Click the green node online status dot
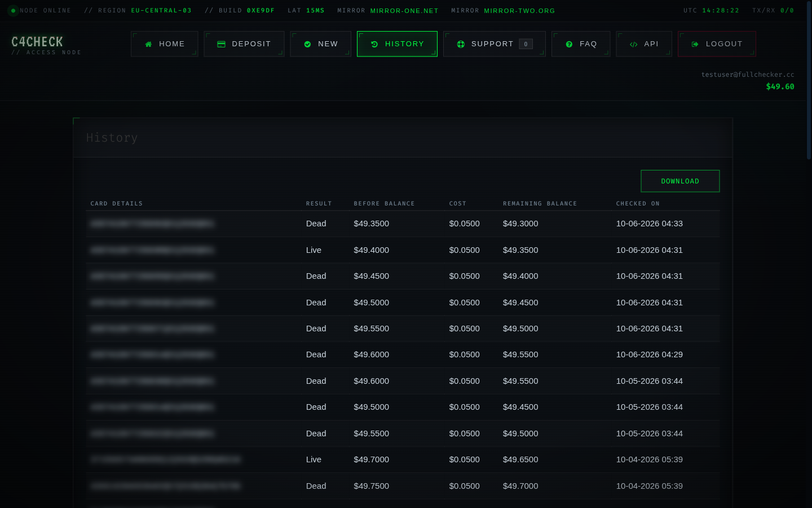The height and width of the screenshot is (508, 812). (x=13, y=11)
